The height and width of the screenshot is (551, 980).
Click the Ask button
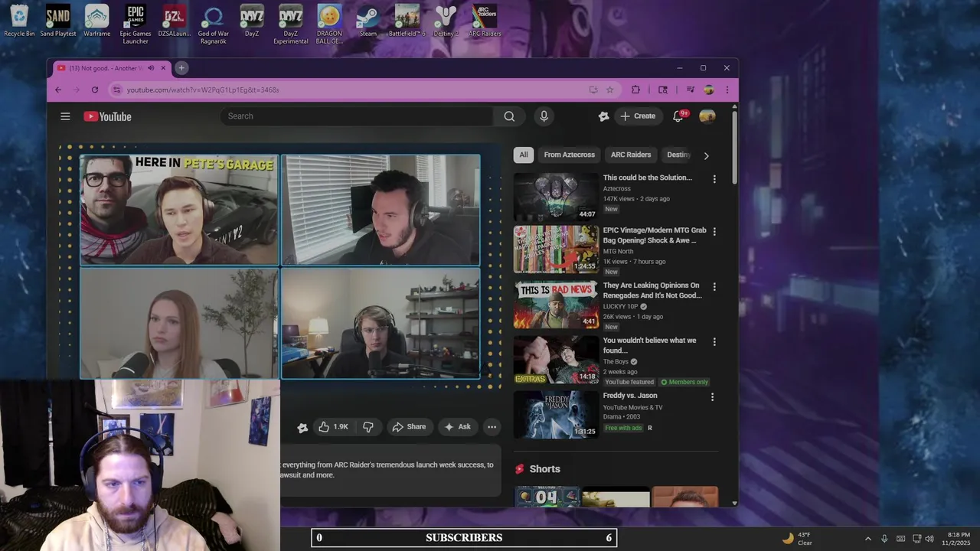[x=458, y=427]
